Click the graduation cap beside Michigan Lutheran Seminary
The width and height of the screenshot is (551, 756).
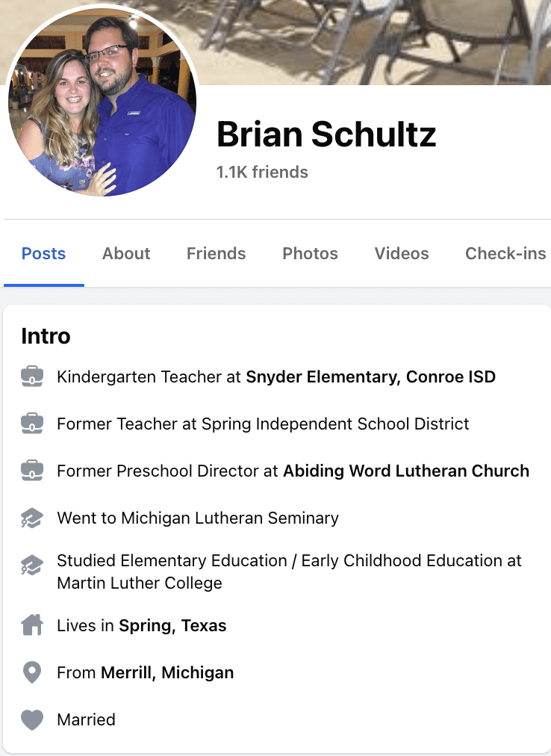(32, 518)
